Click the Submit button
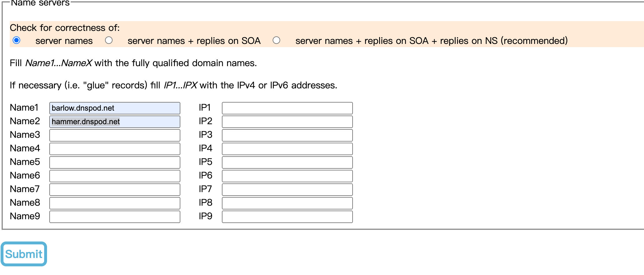The width and height of the screenshot is (644, 275). coord(24,254)
